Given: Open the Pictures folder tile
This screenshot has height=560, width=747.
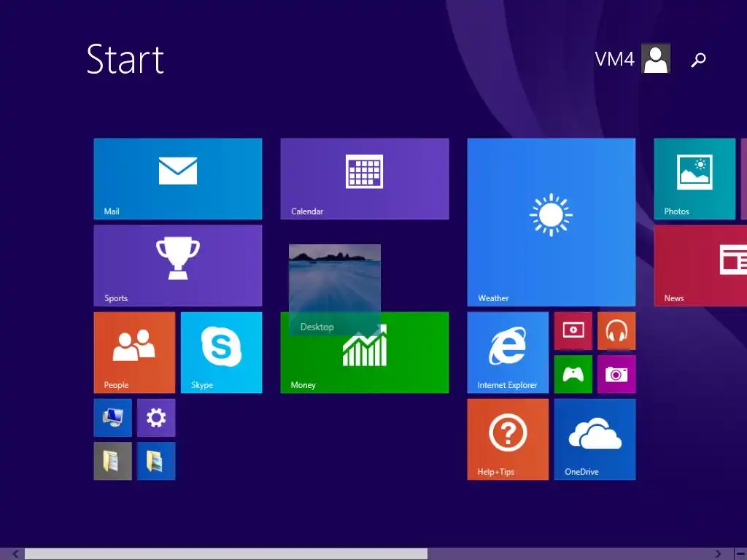Looking at the screenshot, I should click(x=156, y=461).
